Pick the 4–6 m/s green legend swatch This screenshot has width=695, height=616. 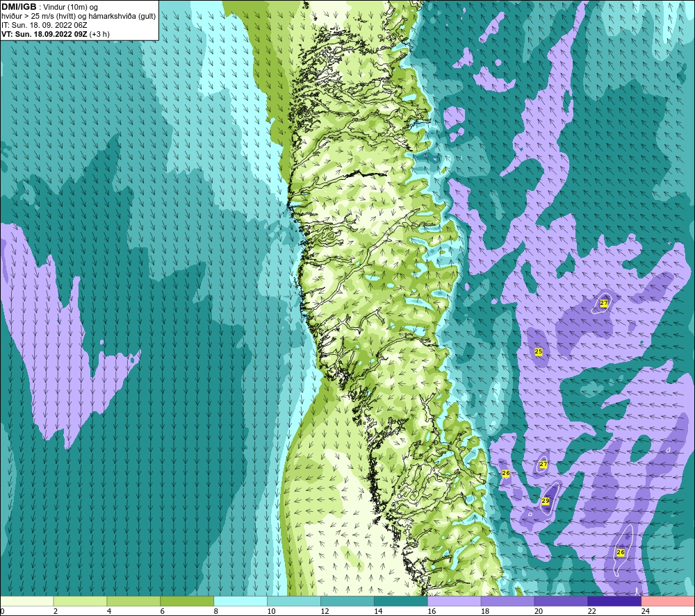[x=133, y=601]
